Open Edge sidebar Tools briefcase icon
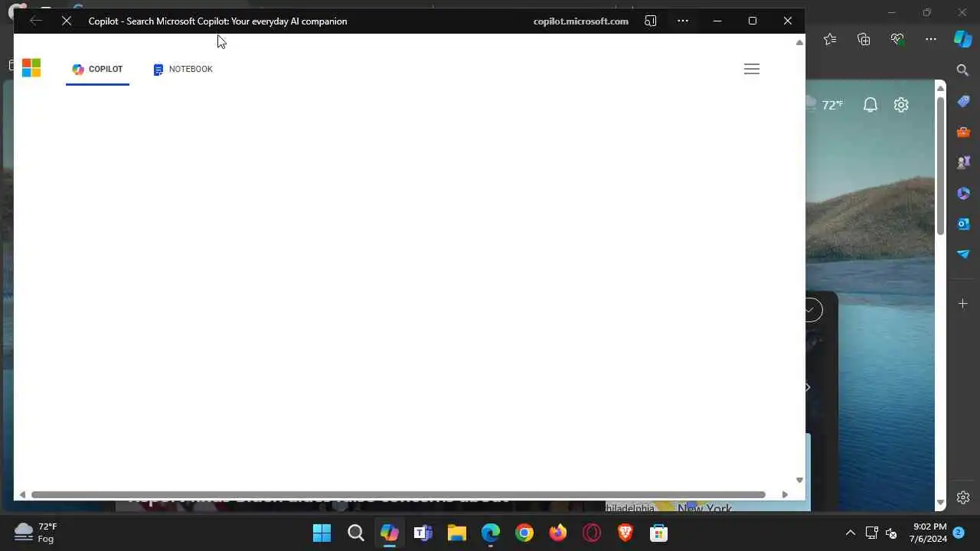 point(963,132)
